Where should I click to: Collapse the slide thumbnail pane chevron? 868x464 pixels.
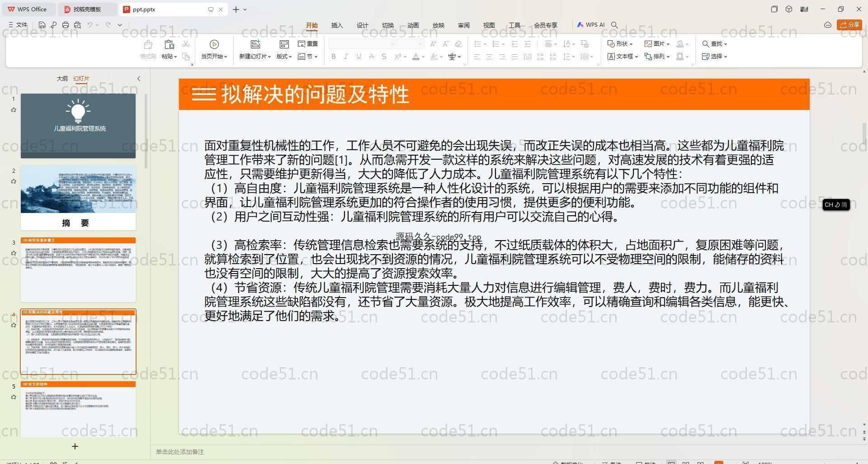tap(139, 79)
